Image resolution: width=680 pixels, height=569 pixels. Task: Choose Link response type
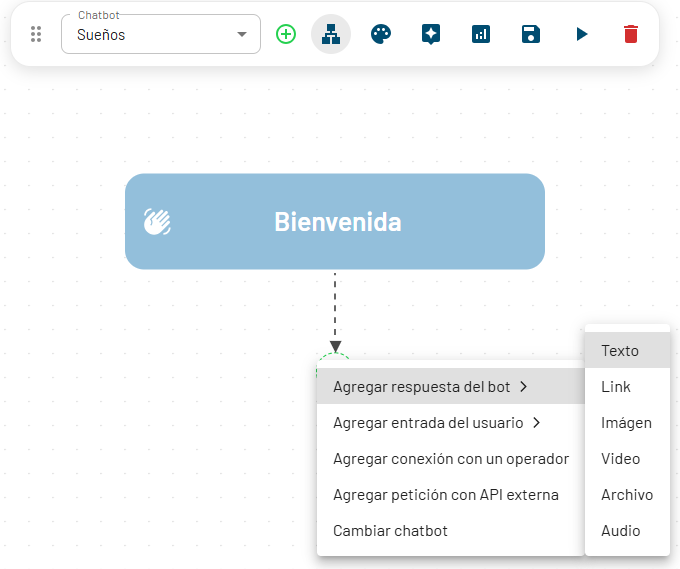(616, 387)
